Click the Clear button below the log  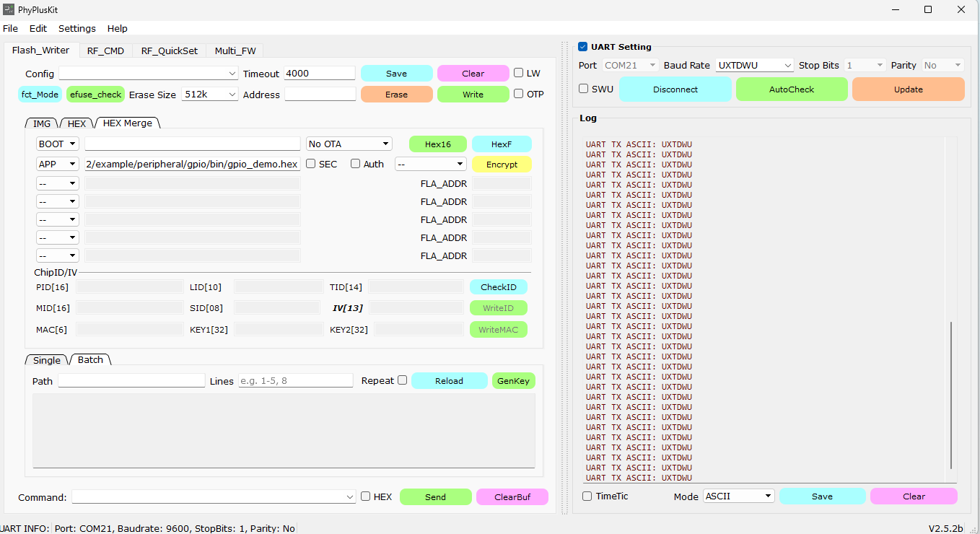pos(914,496)
